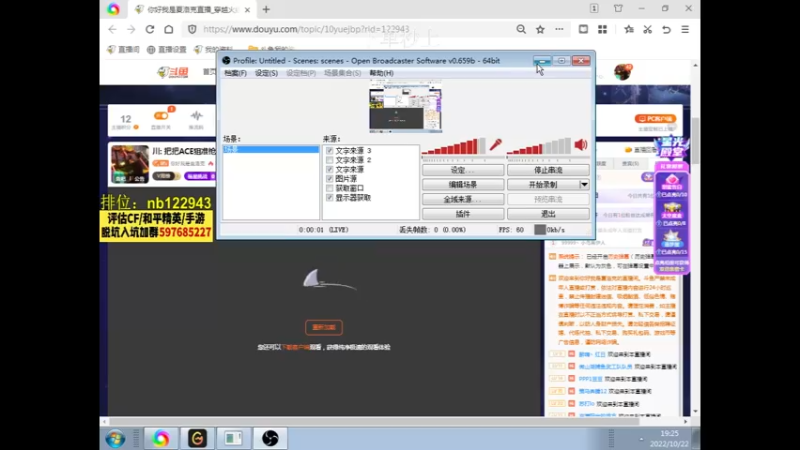Open the browser hamburger menu
800x450 pixels.
point(685,30)
